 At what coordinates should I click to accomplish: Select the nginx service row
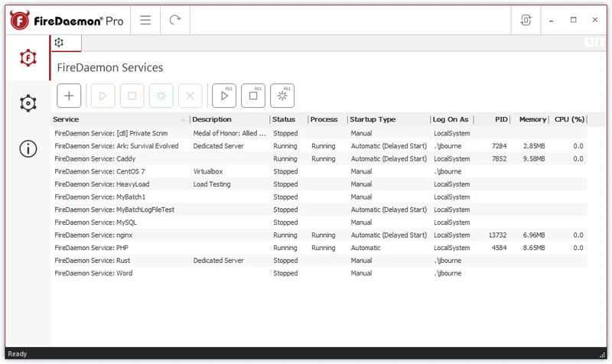point(319,236)
